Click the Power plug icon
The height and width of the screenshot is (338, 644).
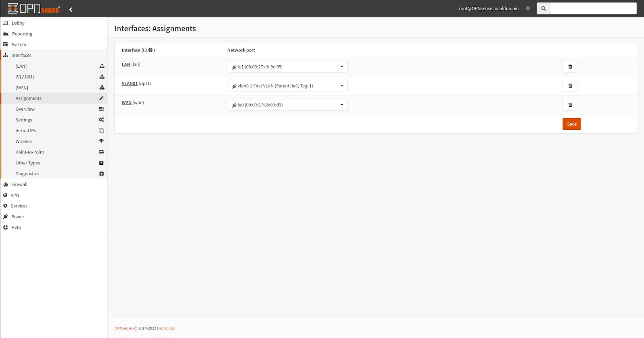tap(6, 217)
